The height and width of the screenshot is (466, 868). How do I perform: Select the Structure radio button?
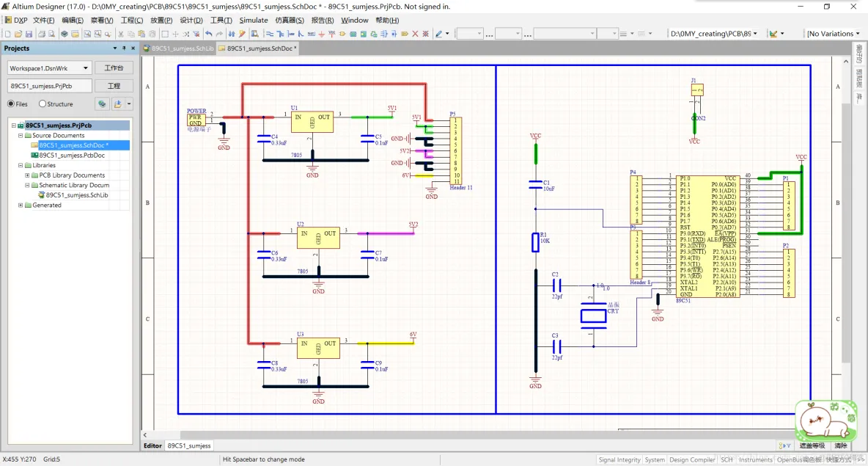(x=43, y=103)
